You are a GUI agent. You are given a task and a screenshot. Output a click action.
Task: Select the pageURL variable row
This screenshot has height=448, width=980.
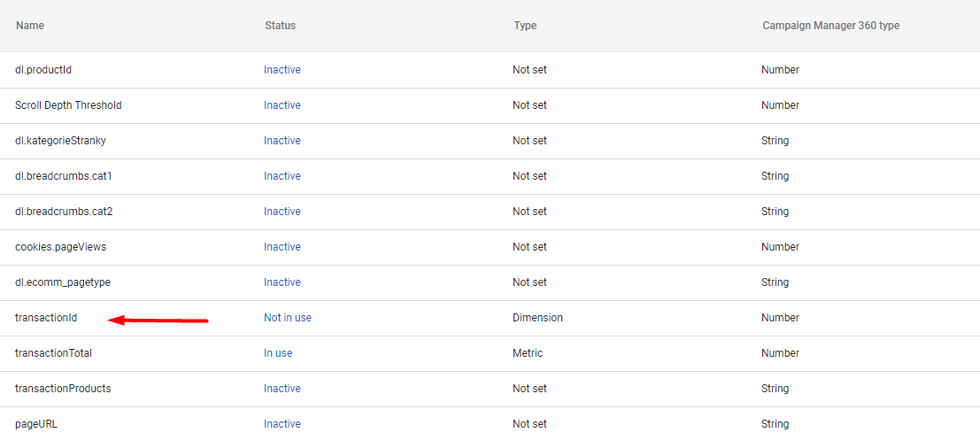tap(490, 423)
